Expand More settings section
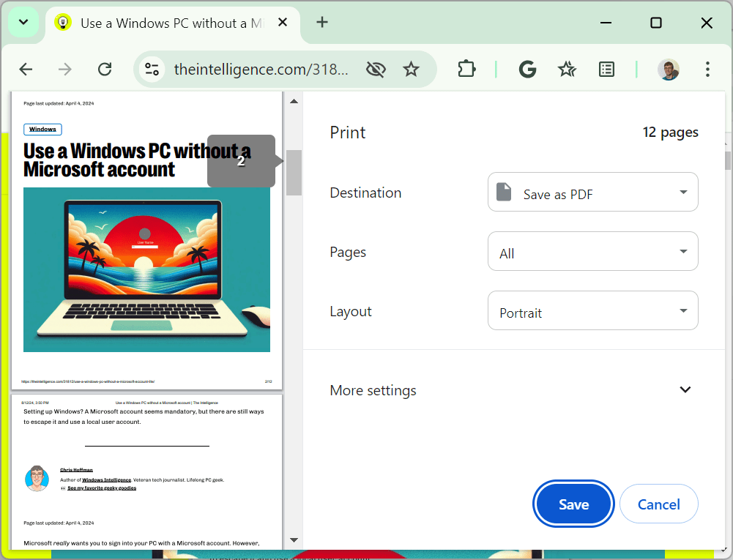This screenshot has height=560, width=733. (x=510, y=390)
